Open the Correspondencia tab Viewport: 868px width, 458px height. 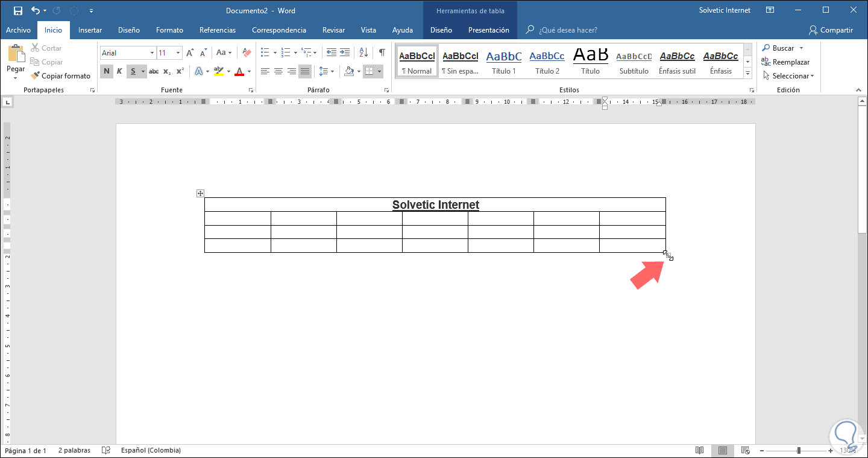[x=279, y=30]
